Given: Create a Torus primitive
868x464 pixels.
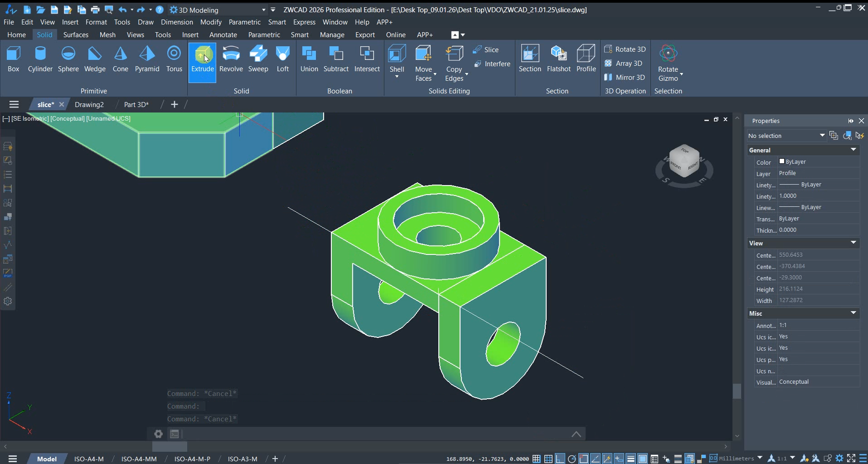Looking at the screenshot, I should tap(174, 59).
